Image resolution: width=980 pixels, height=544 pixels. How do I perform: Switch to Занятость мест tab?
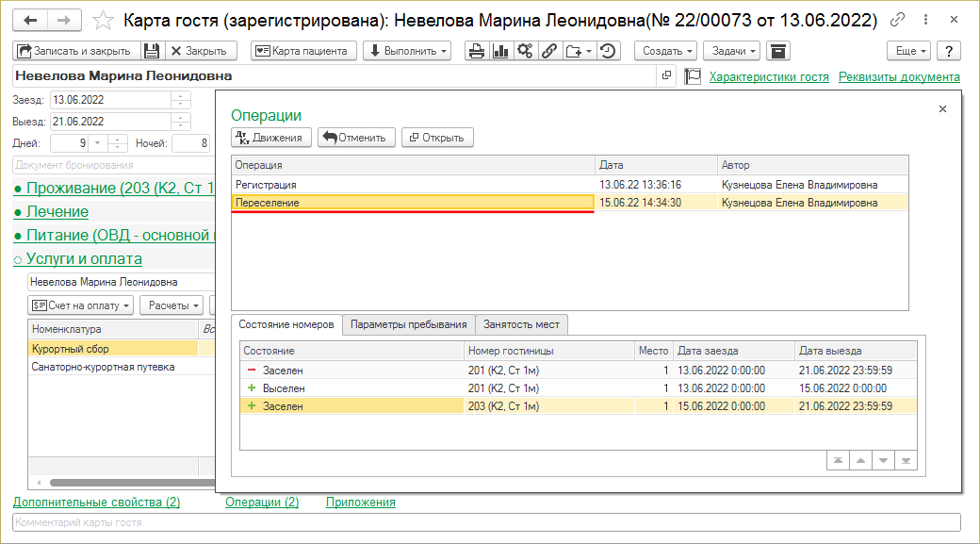[521, 324]
